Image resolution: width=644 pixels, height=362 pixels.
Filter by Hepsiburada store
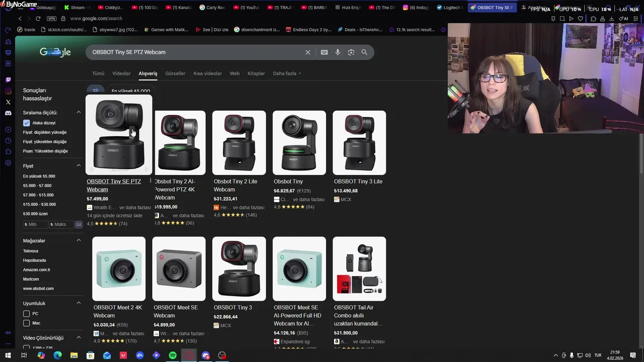[x=34, y=260]
